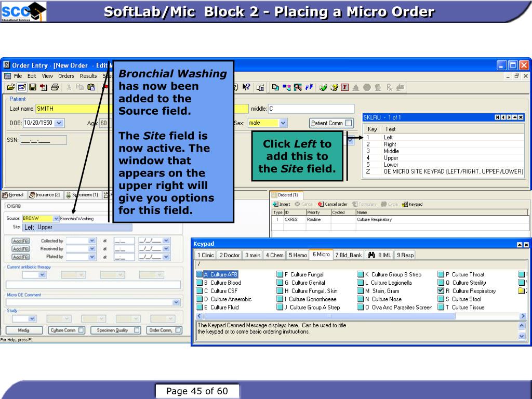Click the context help arrow-question icon
The height and width of the screenshot is (399, 532).
[x=246, y=87]
